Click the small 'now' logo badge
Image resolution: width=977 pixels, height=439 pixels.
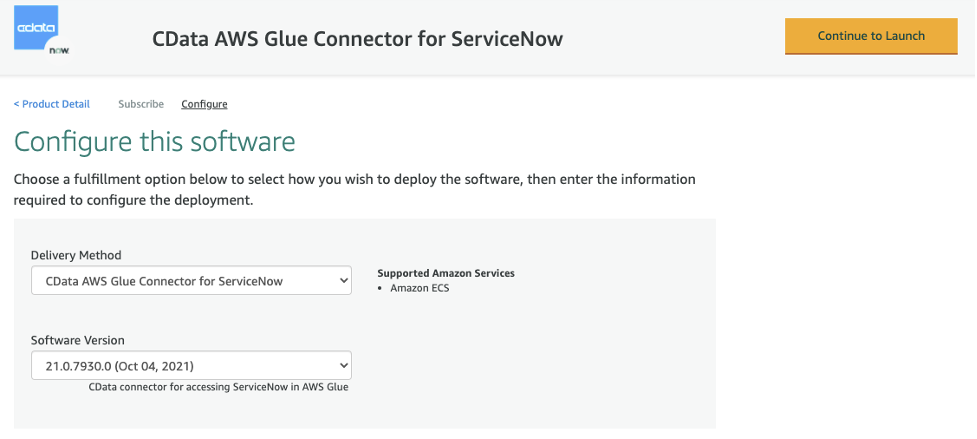click(59, 50)
